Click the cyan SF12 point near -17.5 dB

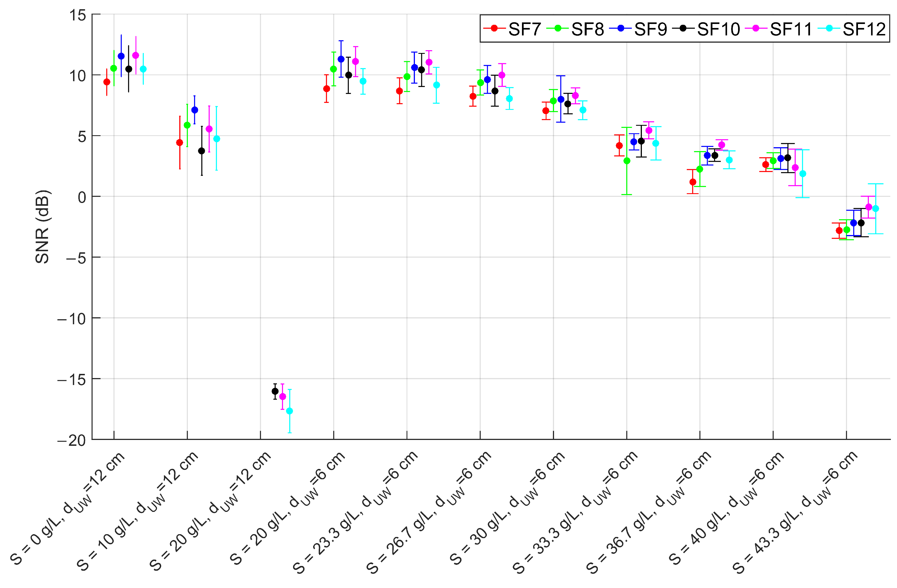coord(289,411)
